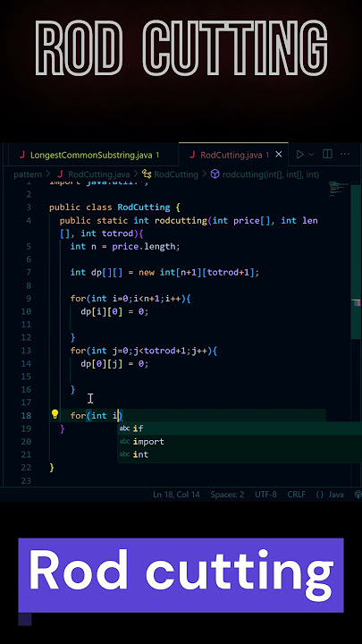362x644 pixels.
Task: Open the run options dropdown arrow
Action: (311, 155)
